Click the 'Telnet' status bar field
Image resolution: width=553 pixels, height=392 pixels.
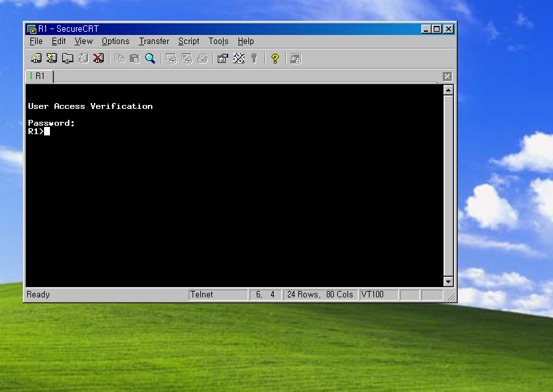pos(218,295)
